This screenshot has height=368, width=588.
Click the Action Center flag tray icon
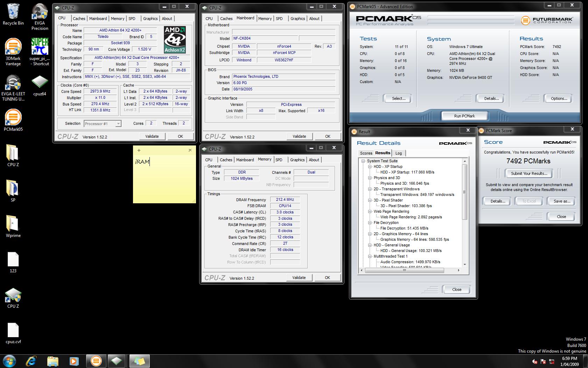[x=543, y=361]
